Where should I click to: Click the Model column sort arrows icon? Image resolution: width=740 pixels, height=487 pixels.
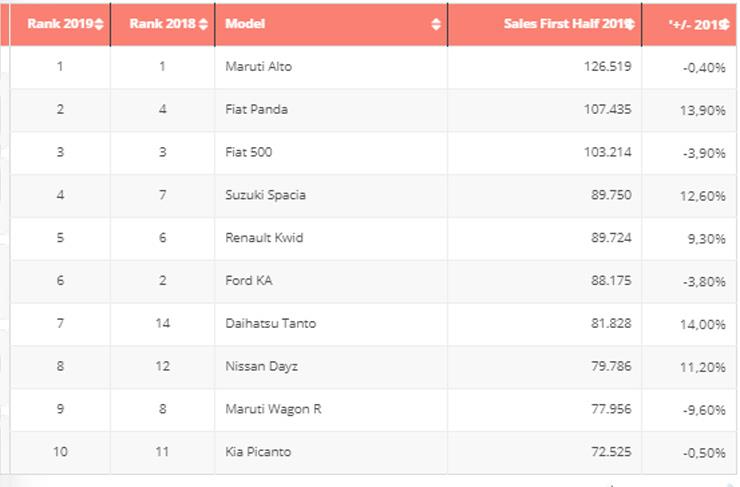[x=436, y=24]
